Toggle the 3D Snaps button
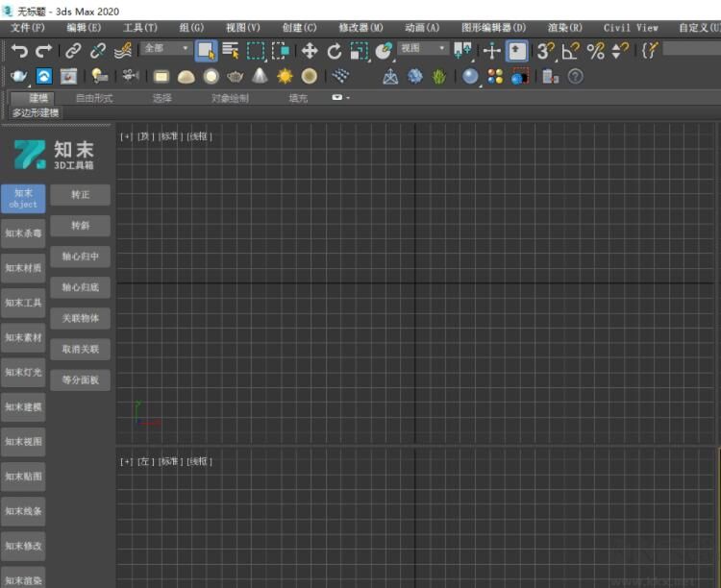The width and height of the screenshot is (721, 588). 545,51
